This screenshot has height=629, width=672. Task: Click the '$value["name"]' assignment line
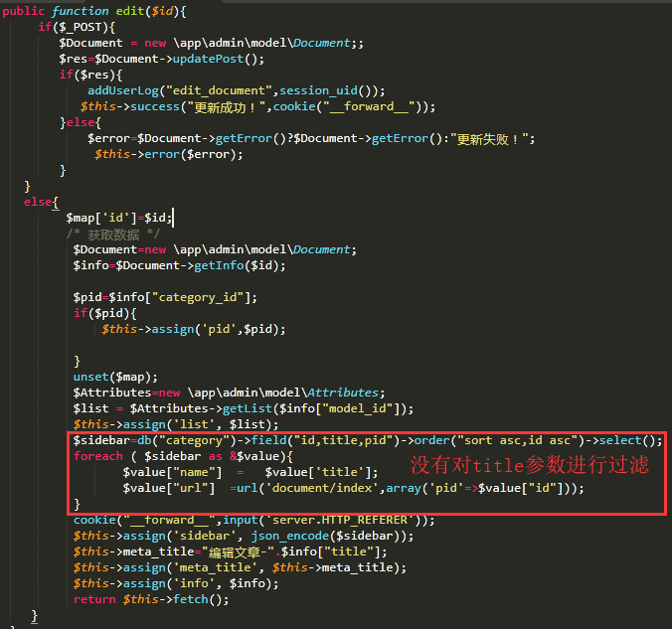point(251,472)
